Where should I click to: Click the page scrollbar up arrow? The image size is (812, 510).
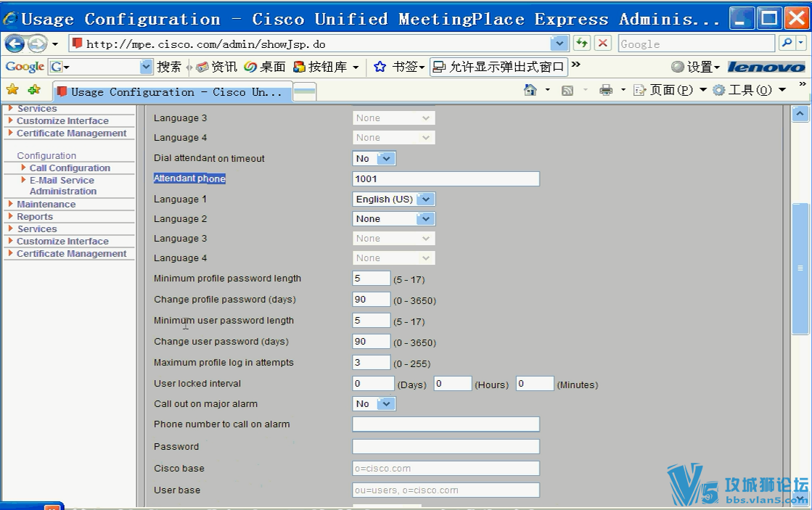point(800,114)
